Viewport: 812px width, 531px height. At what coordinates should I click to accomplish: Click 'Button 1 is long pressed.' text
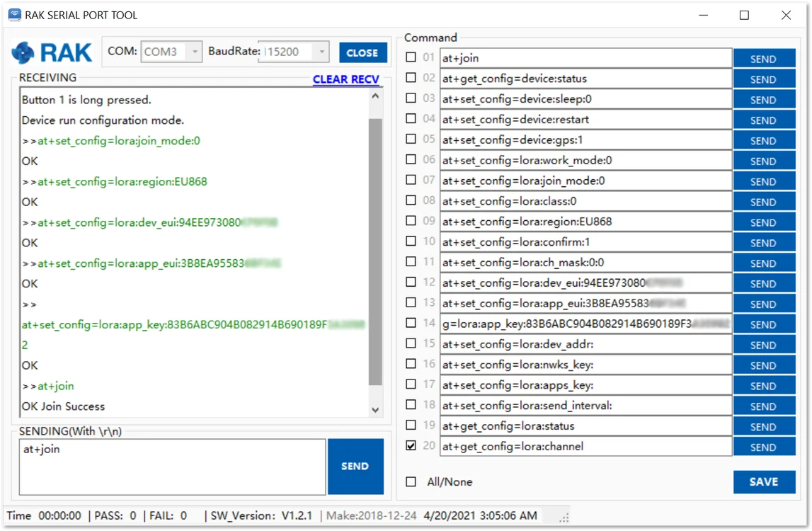pyautogui.click(x=86, y=99)
